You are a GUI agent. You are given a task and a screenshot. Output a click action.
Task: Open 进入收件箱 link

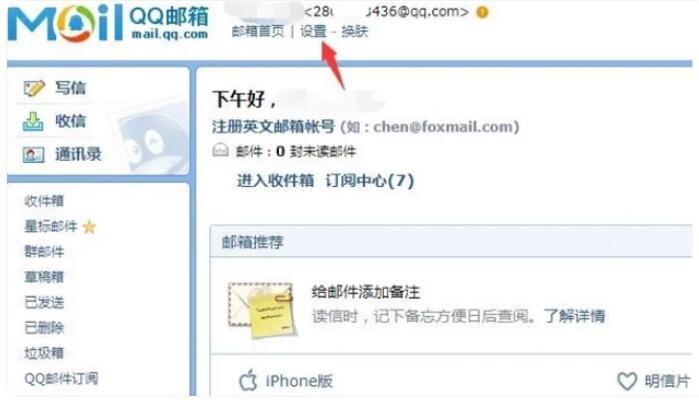(275, 181)
